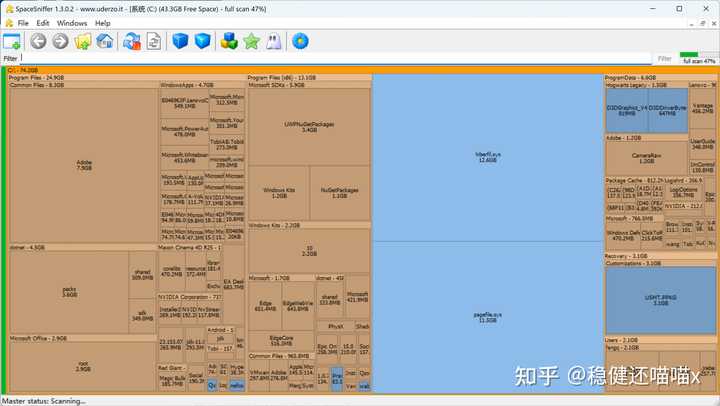Click the document icon beside the File menu
Screen dimensions: 720x406
point(9,23)
